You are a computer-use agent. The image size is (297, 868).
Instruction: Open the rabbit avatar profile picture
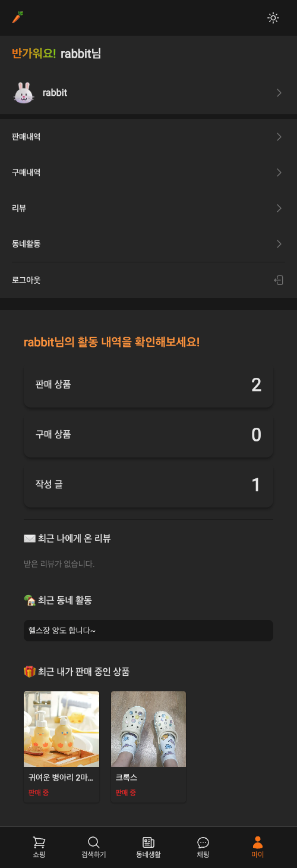click(x=23, y=93)
